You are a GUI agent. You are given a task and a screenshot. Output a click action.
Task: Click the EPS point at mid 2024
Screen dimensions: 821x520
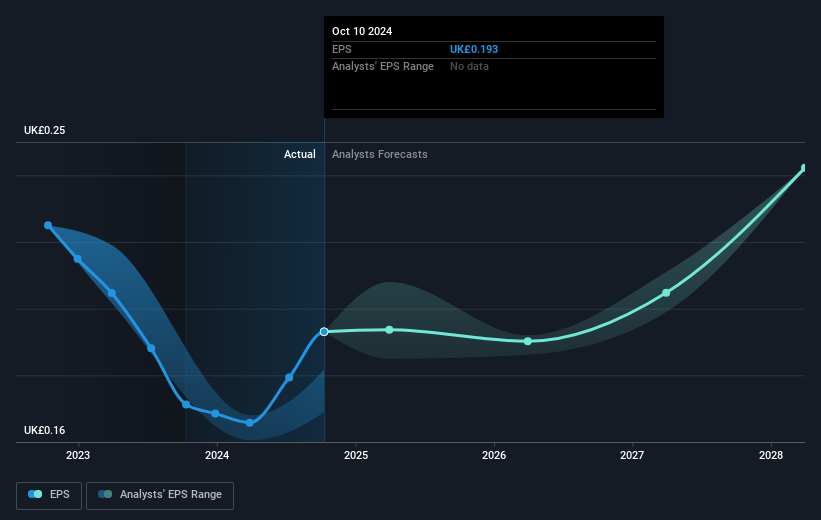point(289,377)
